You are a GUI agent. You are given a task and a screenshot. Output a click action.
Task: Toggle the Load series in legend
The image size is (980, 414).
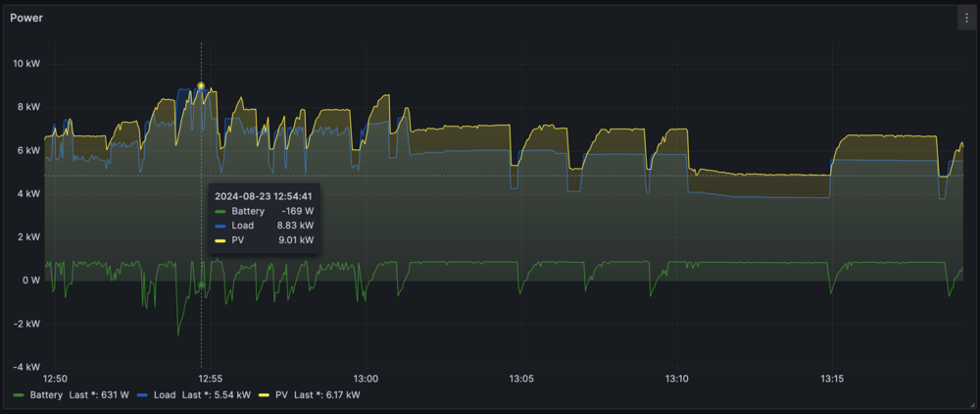[165, 395]
